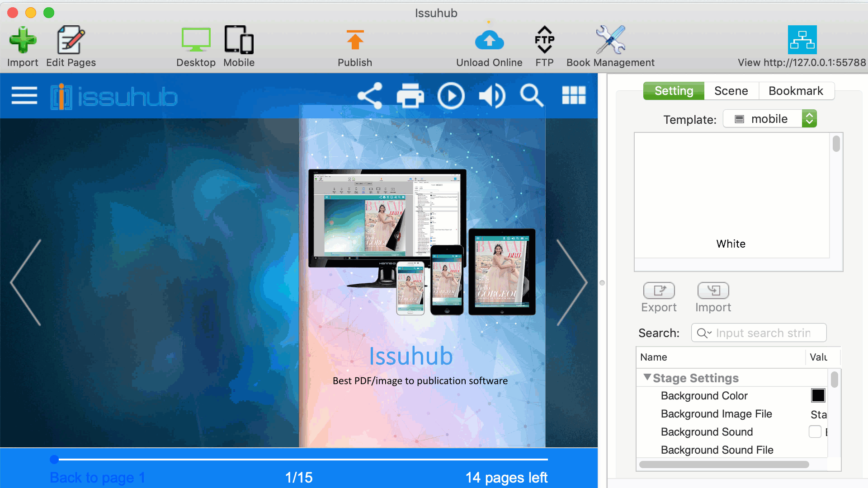868x488 pixels.
Task: Toggle the Background Sound checkbox
Action: [x=815, y=432]
